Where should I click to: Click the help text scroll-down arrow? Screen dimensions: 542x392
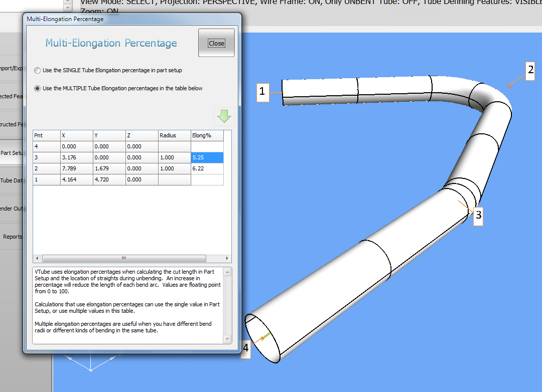click(x=228, y=339)
